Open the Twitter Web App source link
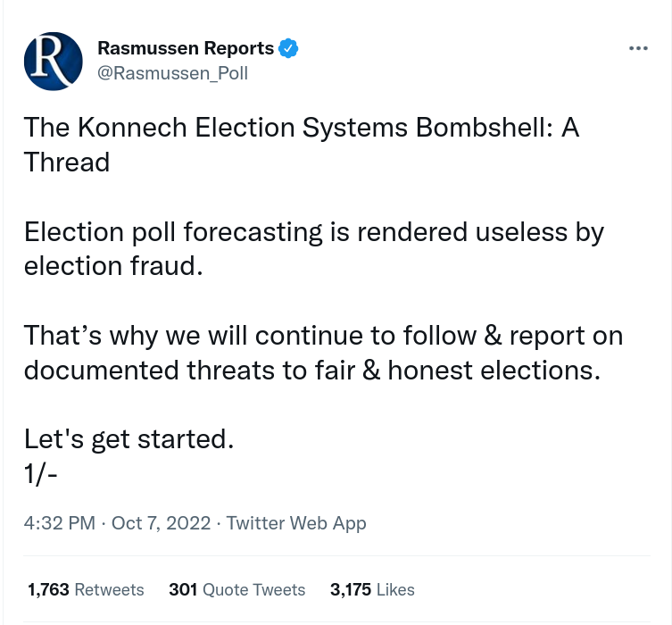 [296, 523]
